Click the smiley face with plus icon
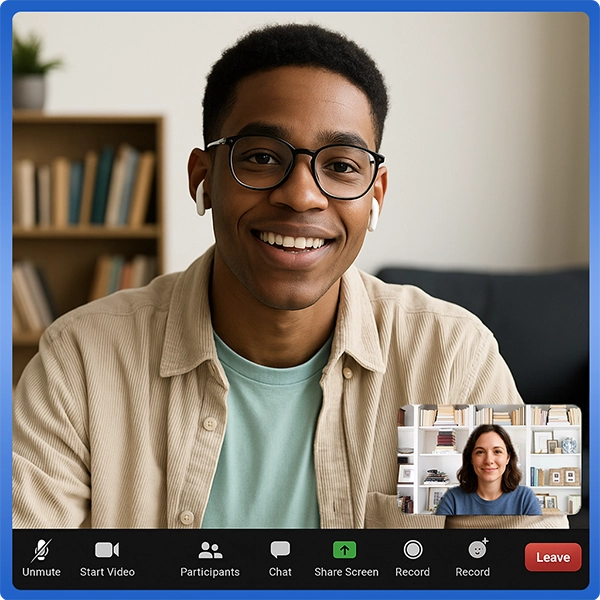 pyautogui.click(x=478, y=549)
